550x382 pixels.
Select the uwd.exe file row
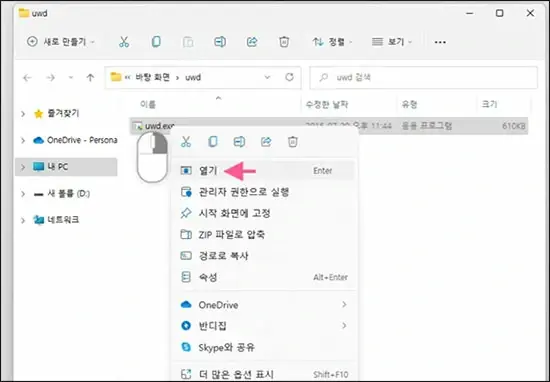pos(329,126)
